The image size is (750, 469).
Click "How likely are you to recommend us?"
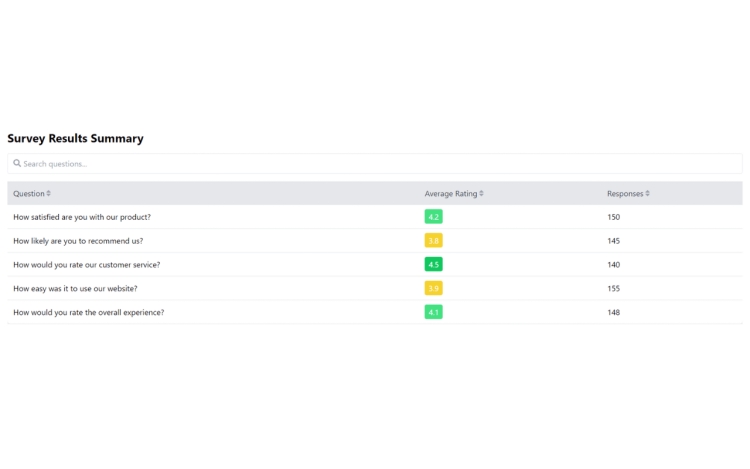78,241
